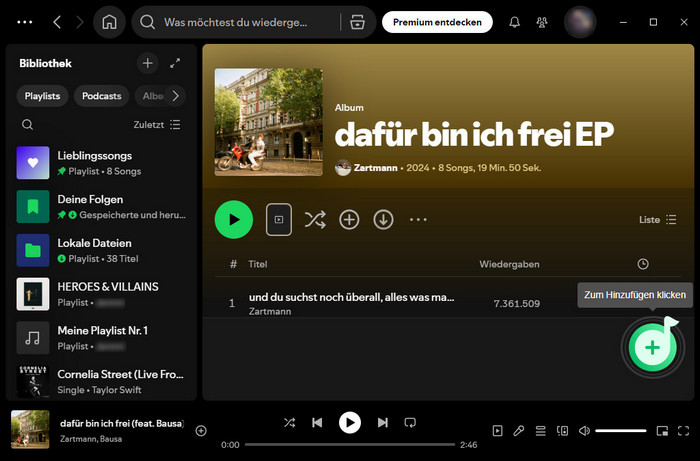The width and height of the screenshot is (700, 461).
Task: Add current song to Lieblingssongs
Action: coord(201,431)
